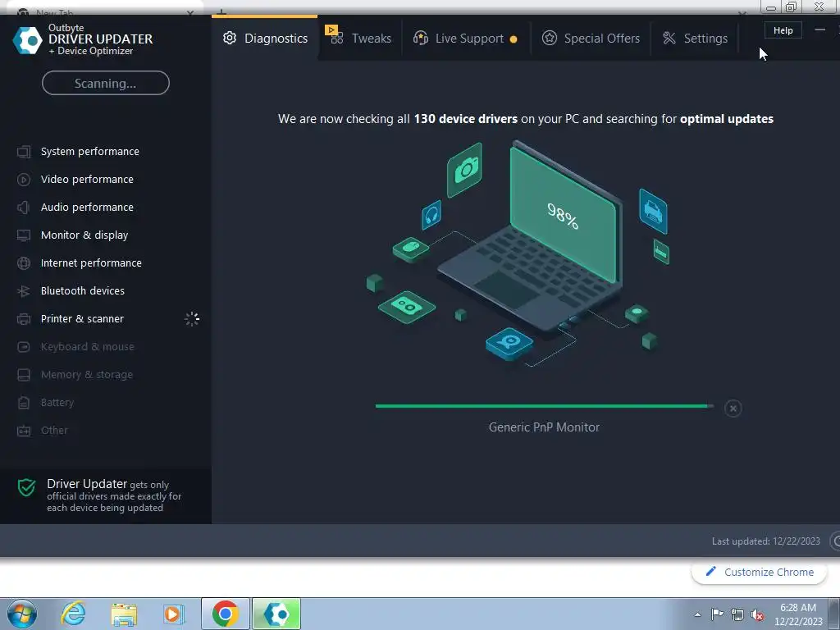Click the Generic PnP Monitor text
Image resolution: width=840 pixels, height=630 pixels.
pos(544,427)
